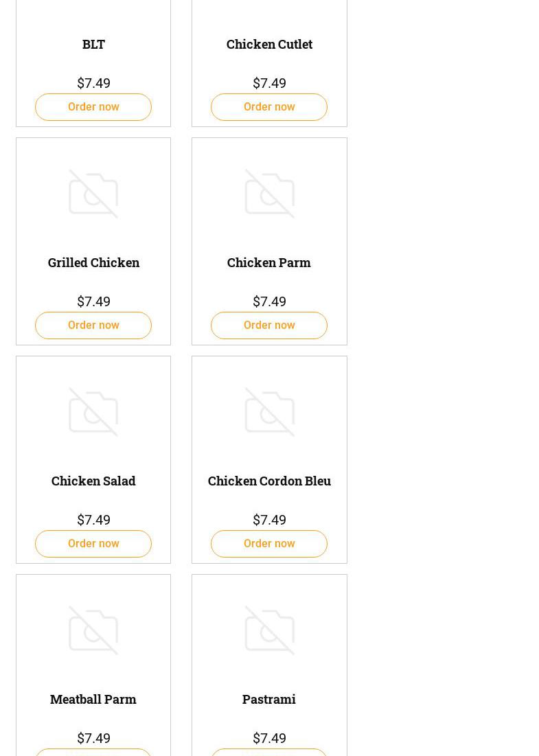Order the Chicken Cutlet now
This screenshot has width=539, height=756.
[x=269, y=107]
